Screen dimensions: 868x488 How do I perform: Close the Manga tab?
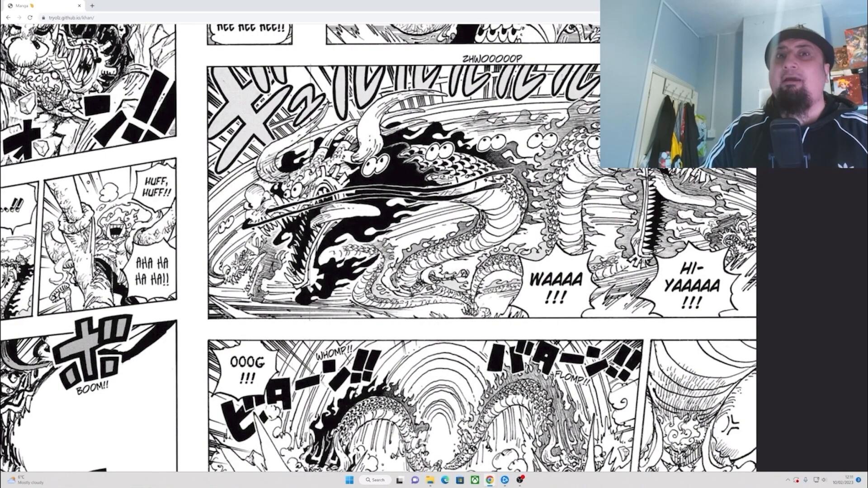point(80,6)
